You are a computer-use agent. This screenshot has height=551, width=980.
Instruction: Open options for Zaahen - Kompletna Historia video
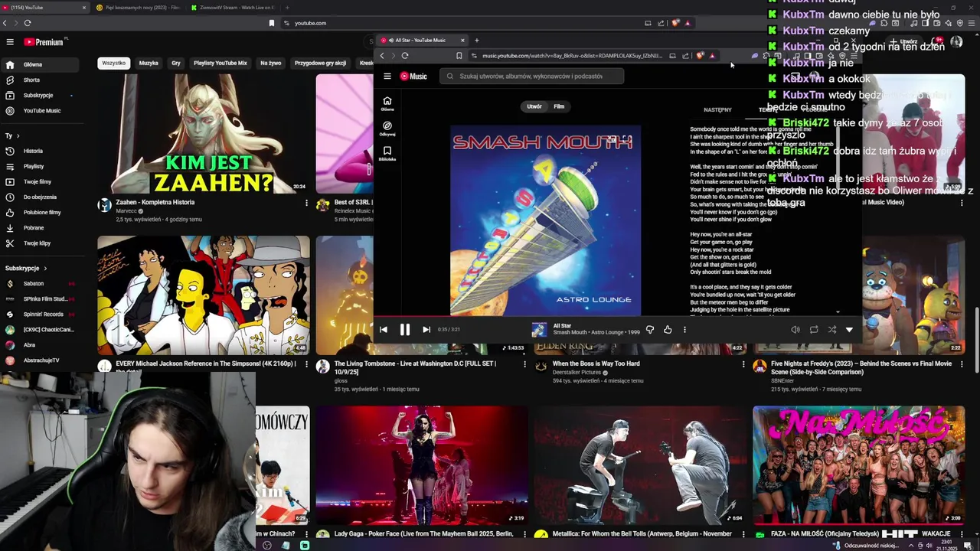pos(306,203)
